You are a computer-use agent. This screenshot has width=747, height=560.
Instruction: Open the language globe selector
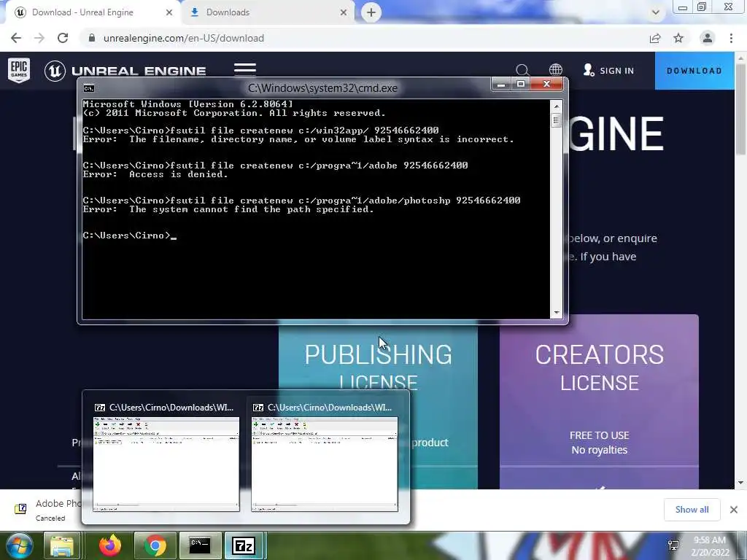[x=555, y=71]
